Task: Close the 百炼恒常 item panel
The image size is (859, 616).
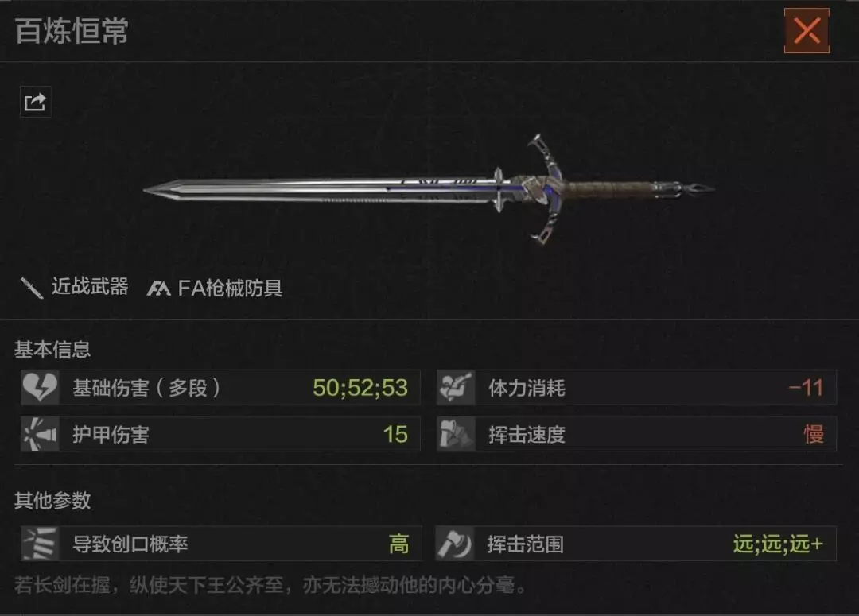Action: click(807, 31)
